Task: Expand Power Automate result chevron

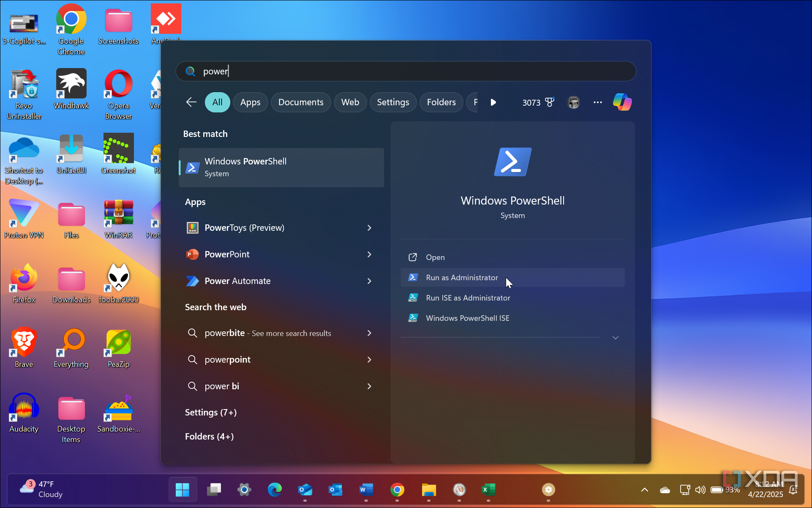Action: pos(369,281)
